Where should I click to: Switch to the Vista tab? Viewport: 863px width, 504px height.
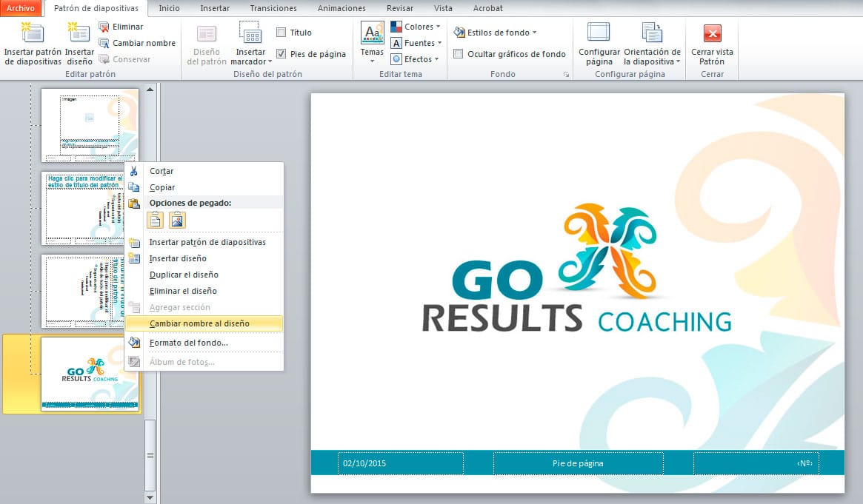pos(443,8)
